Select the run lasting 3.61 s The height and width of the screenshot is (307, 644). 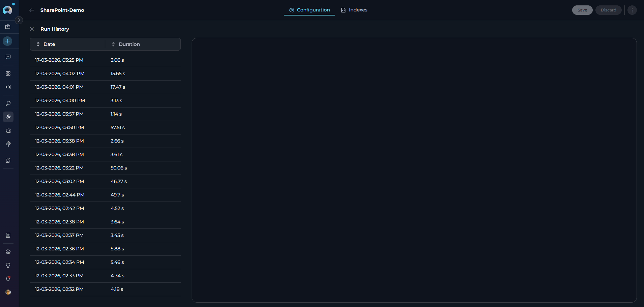105,154
